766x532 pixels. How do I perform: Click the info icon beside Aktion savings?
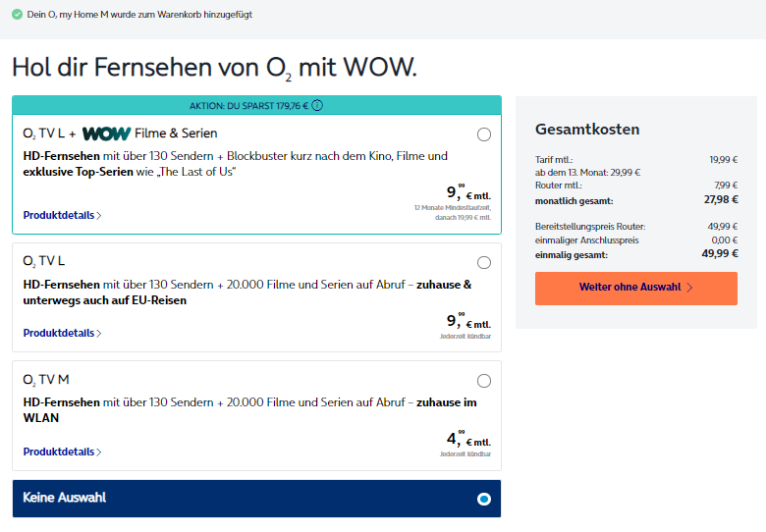317,105
